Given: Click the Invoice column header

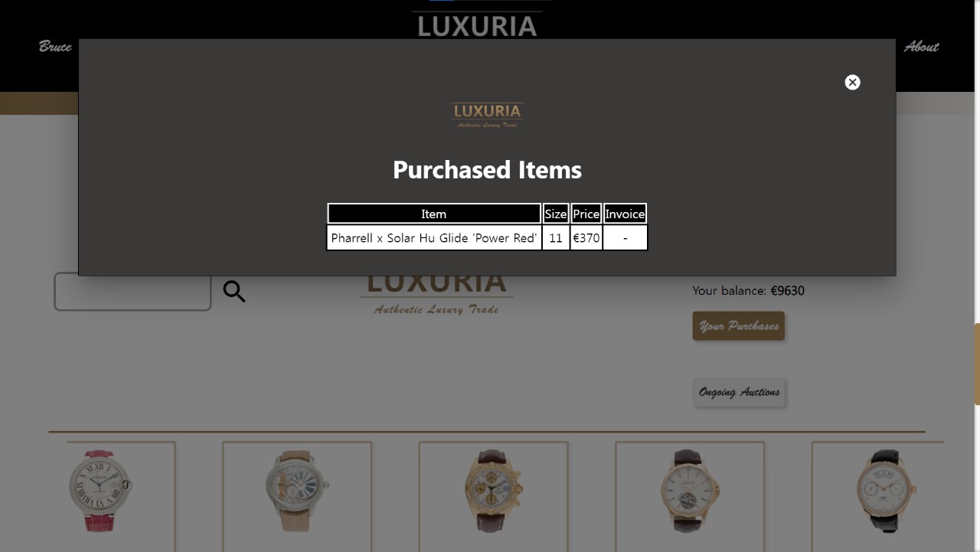Looking at the screenshot, I should pos(625,214).
